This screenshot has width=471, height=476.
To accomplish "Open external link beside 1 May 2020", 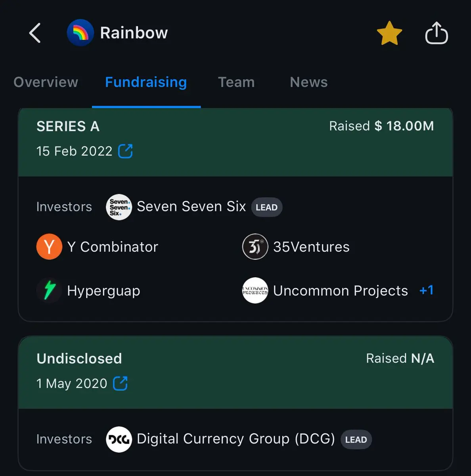I will [120, 384].
